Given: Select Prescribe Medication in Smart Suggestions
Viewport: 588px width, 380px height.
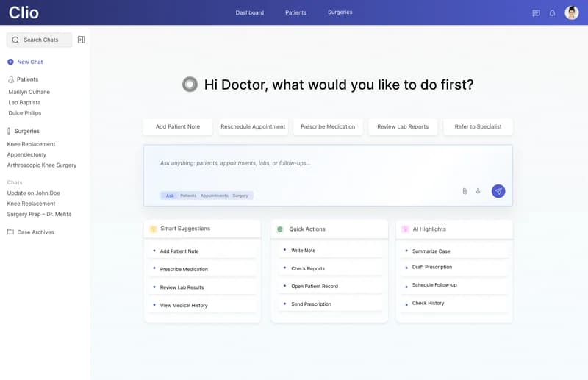Looking at the screenshot, I should point(203,269).
